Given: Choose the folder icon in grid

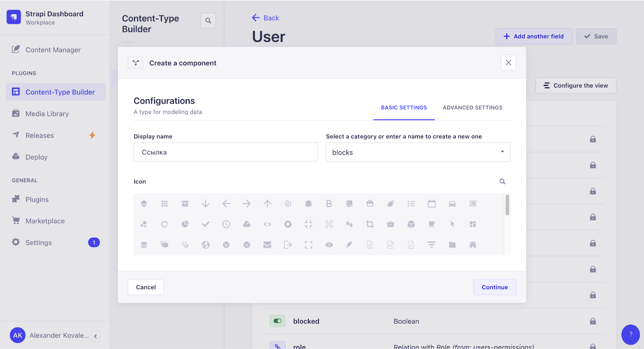Looking at the screenshot, I should tap(452, 245).
